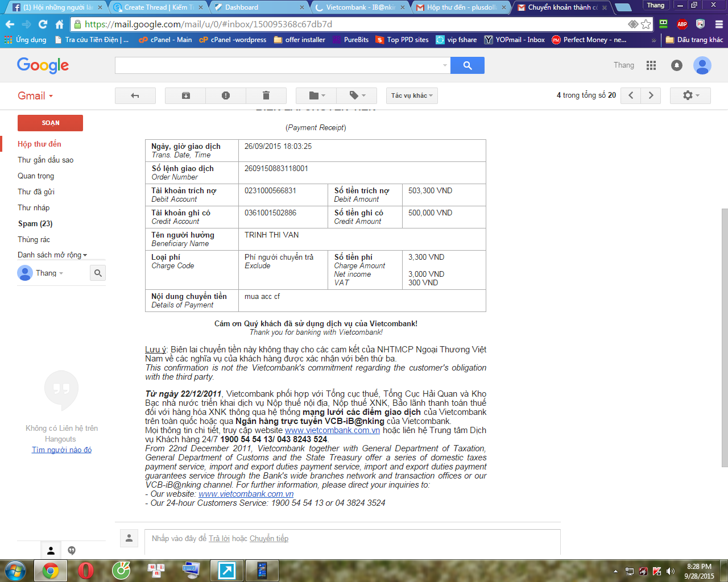Click the Trả lời reply link
This screenshot has height=582, width=728.
219,539
